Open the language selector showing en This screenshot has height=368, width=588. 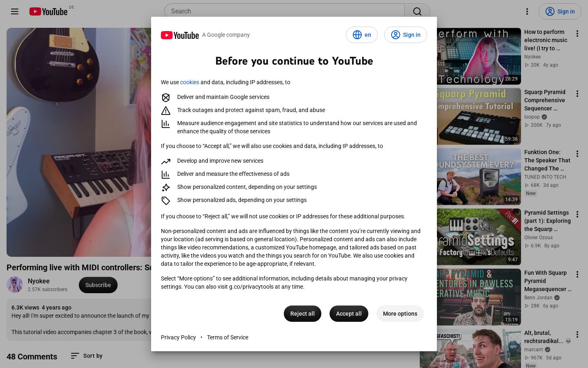pyautogui.click(x=362, y=35)
